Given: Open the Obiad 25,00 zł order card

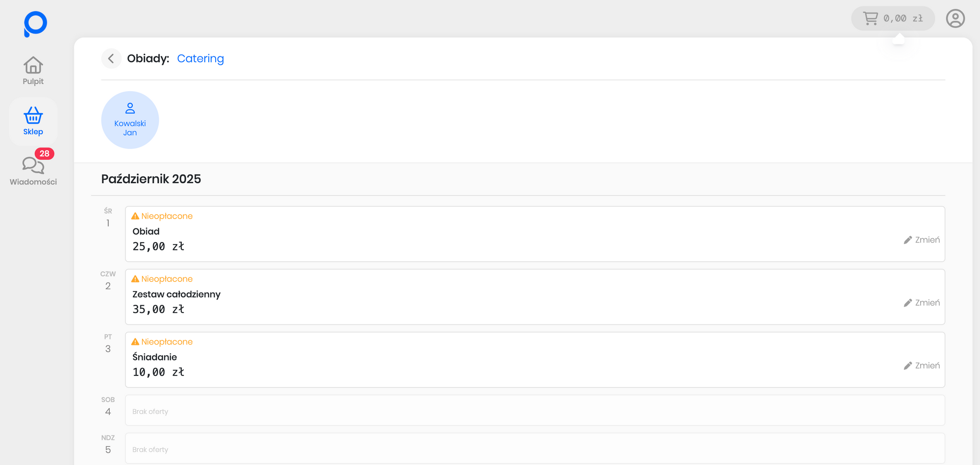Looking at the screenshot, I should pos(490,235).
